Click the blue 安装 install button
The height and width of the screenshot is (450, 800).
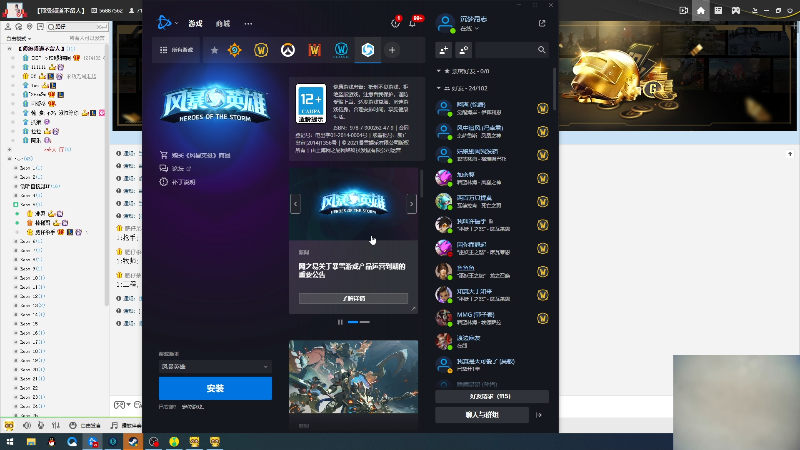click(215, 388)
